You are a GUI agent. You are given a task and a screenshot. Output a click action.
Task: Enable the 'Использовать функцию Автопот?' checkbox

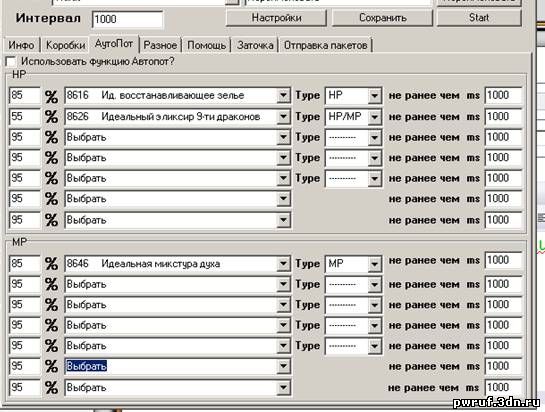tap(11, 62)
